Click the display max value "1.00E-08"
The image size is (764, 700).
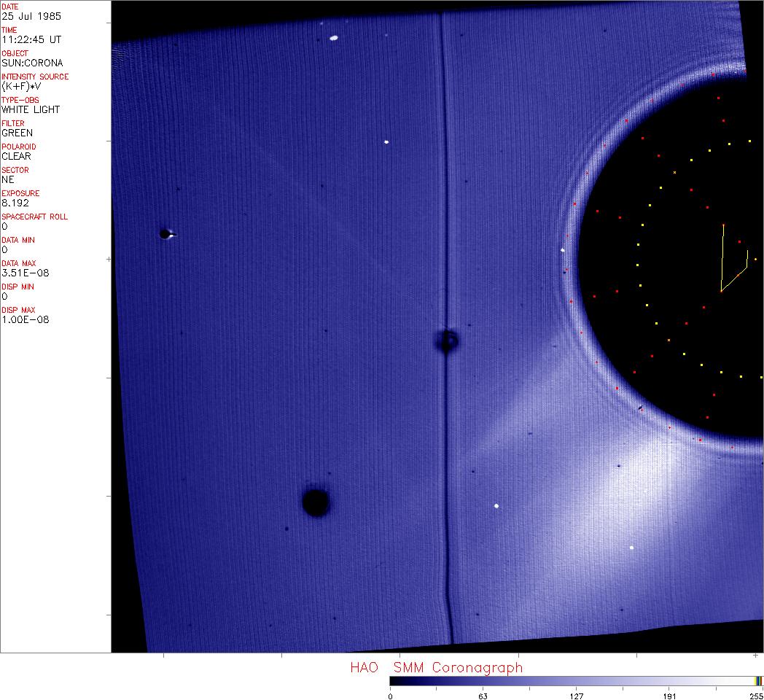23,319
